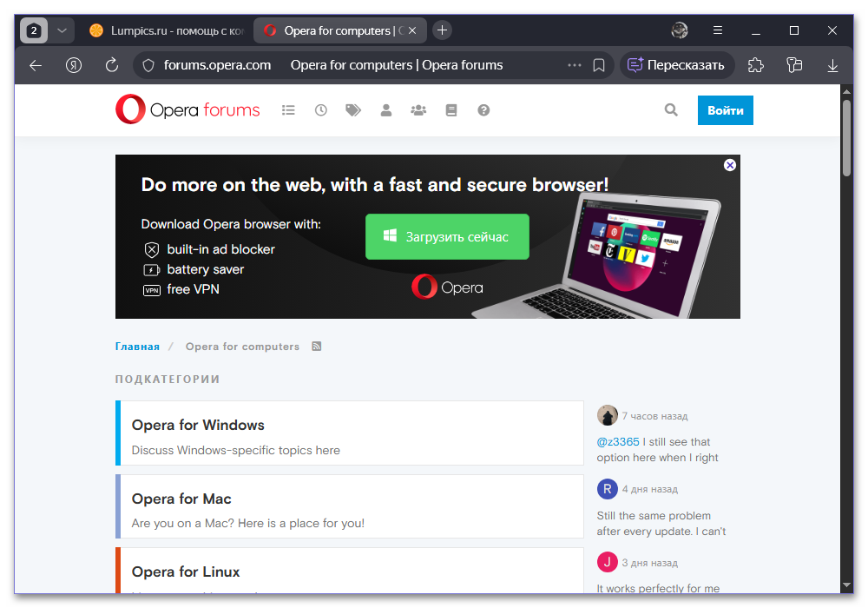This screenshot has height=608, width=868.
Task: Open a new tab with plus button
Action: pos(442,30)
